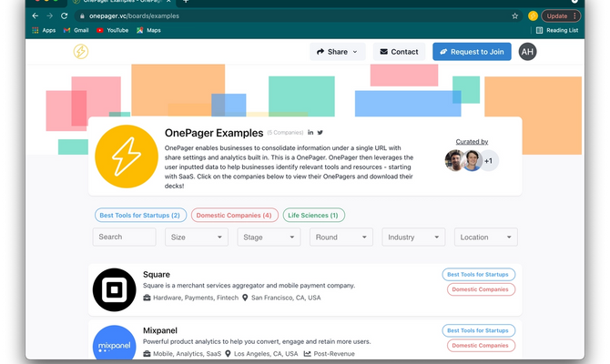Expand the Location dropdown

click(x=486, y=237)
